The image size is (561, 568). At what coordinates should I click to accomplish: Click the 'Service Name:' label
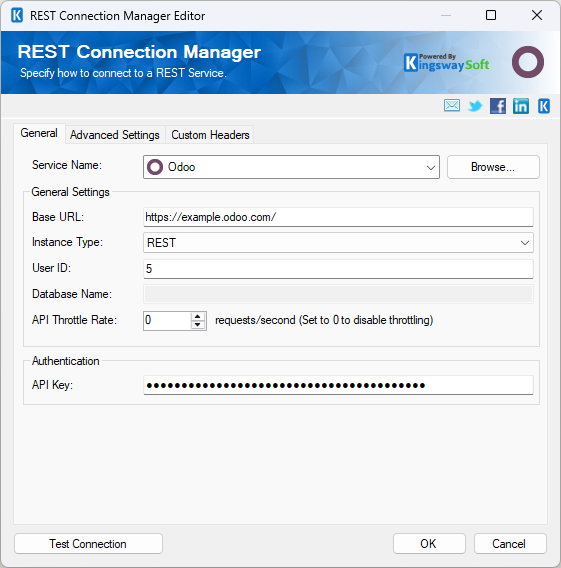pyautogui.click(x=67, y=165)
